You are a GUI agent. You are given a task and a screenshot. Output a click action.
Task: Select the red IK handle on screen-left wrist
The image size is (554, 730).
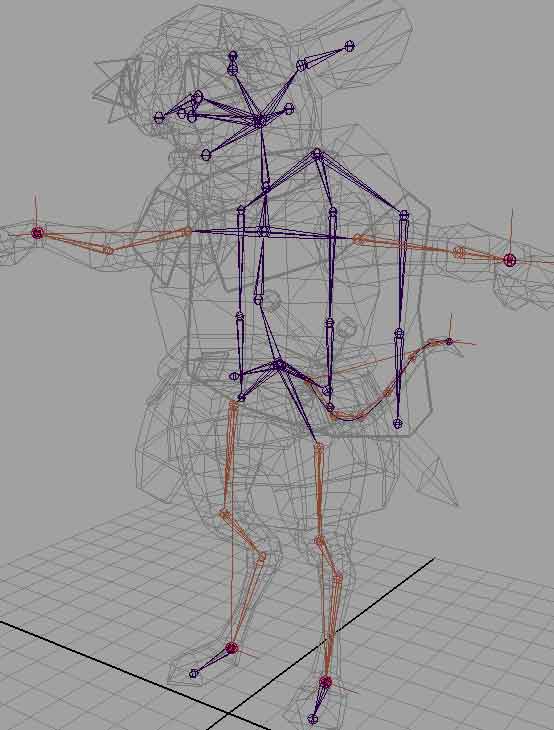[x=37, y=233]
